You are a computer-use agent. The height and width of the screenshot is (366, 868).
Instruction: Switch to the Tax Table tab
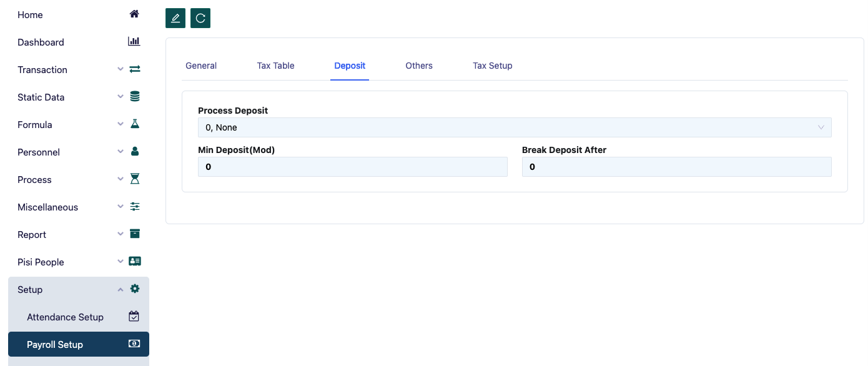coord(275,66)
